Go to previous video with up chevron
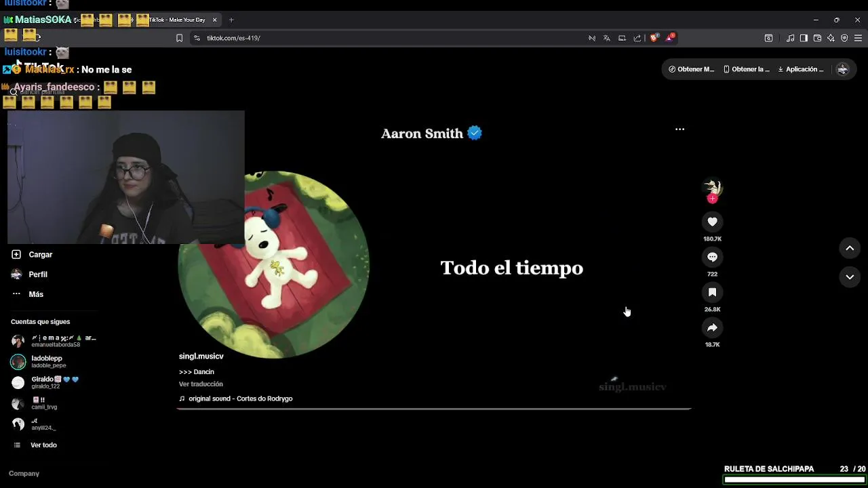 [850, 249]
